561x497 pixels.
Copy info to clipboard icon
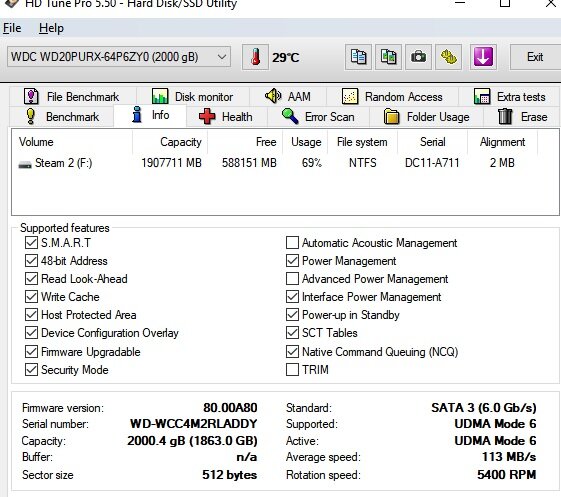(358, 57)
